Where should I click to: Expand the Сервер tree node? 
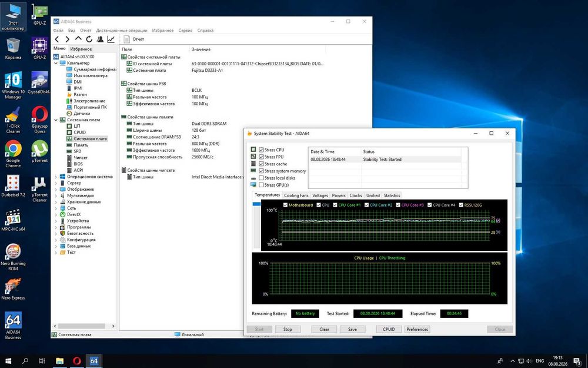(x=56, y=183)
